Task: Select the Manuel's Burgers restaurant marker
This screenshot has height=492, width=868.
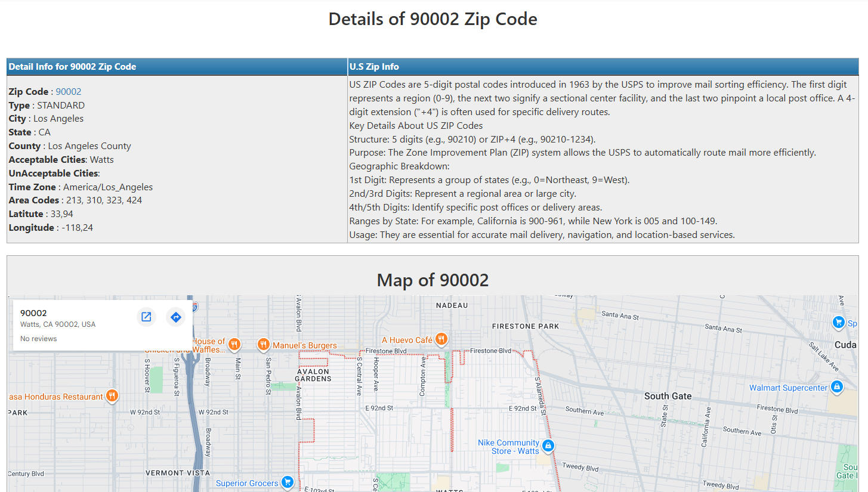Action: click(262, 344)
